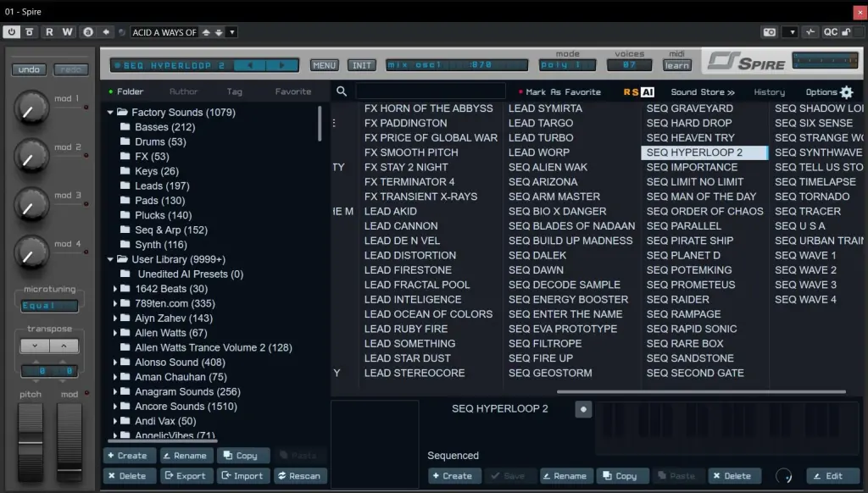Select preset SEQ ORDER OF CHAOS
This screenshot has height=493, width=868.
point(704,211)
